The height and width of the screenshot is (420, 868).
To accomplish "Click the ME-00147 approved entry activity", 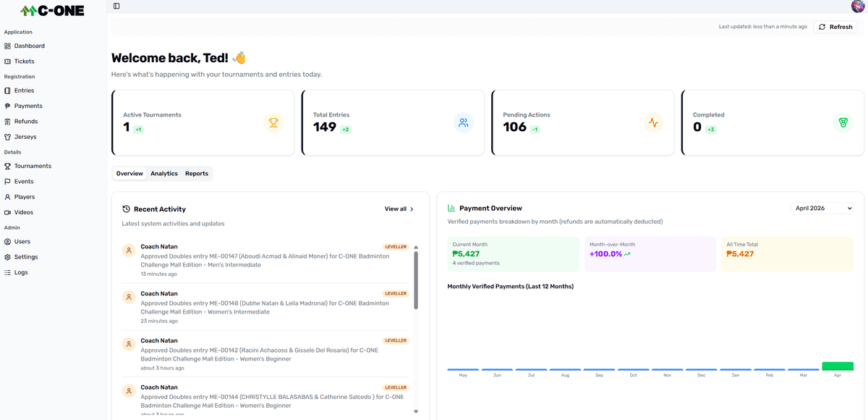I will pyautogui.click(x=265, y=260).
